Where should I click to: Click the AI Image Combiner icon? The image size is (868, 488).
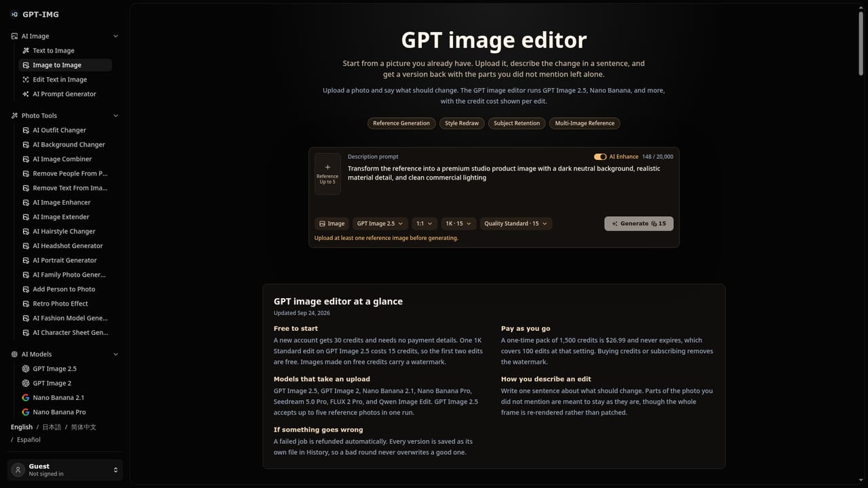[x=26, y=159]
